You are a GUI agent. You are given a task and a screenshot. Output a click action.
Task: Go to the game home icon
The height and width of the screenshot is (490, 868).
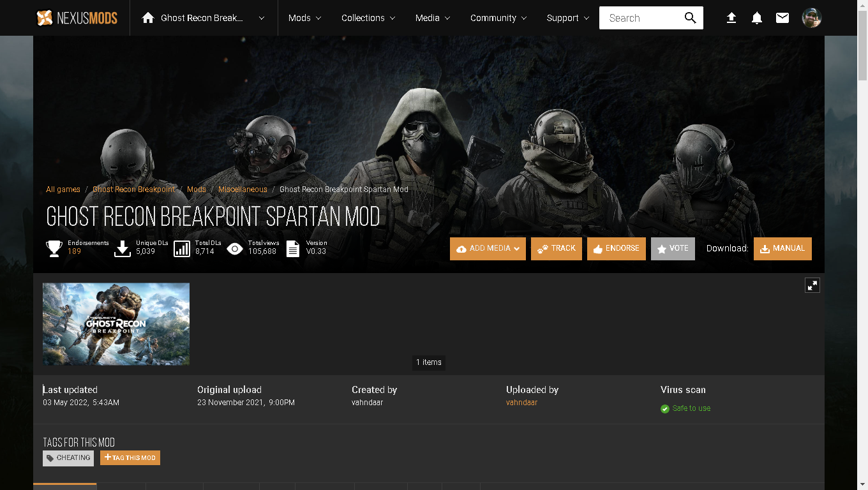coord(148,18)
